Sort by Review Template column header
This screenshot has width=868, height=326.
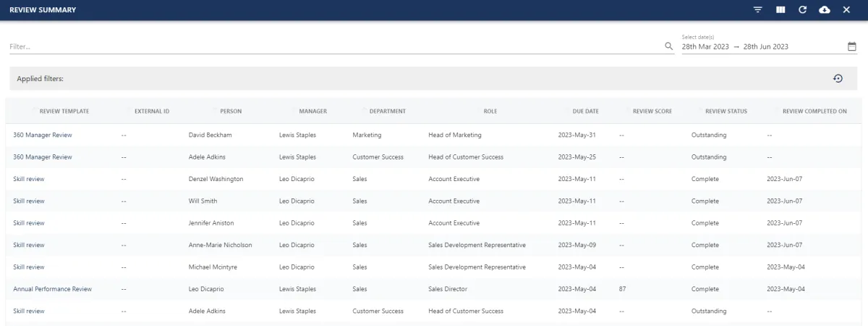(64, 112)
